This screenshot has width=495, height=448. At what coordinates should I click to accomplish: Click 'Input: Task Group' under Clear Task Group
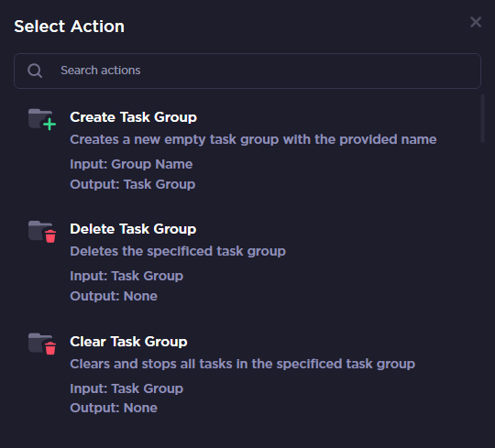(126, 388)
